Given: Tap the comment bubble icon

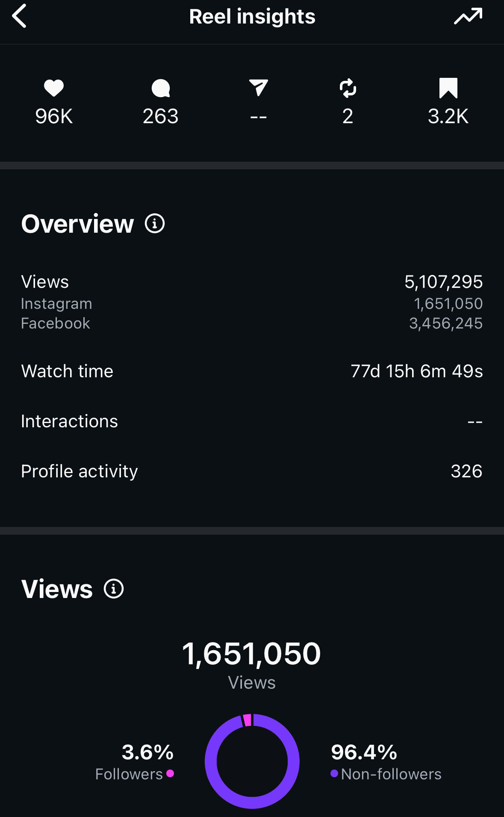Looking at the screenshot, I should point(161,88).
